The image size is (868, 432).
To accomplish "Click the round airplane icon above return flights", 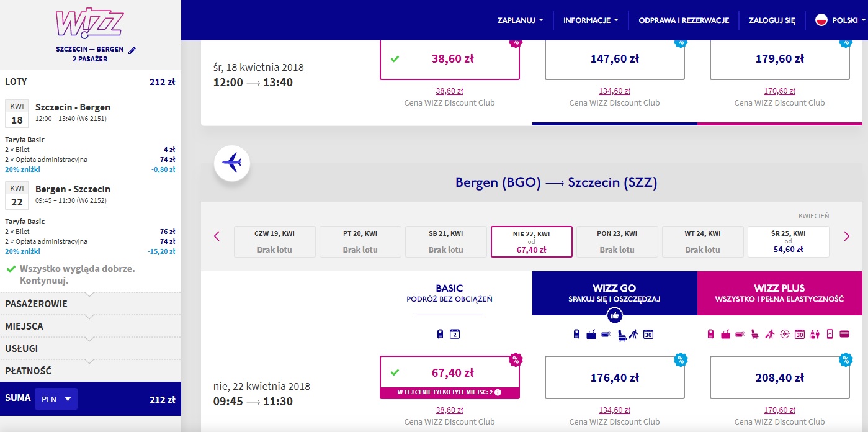I will point(232,164).
